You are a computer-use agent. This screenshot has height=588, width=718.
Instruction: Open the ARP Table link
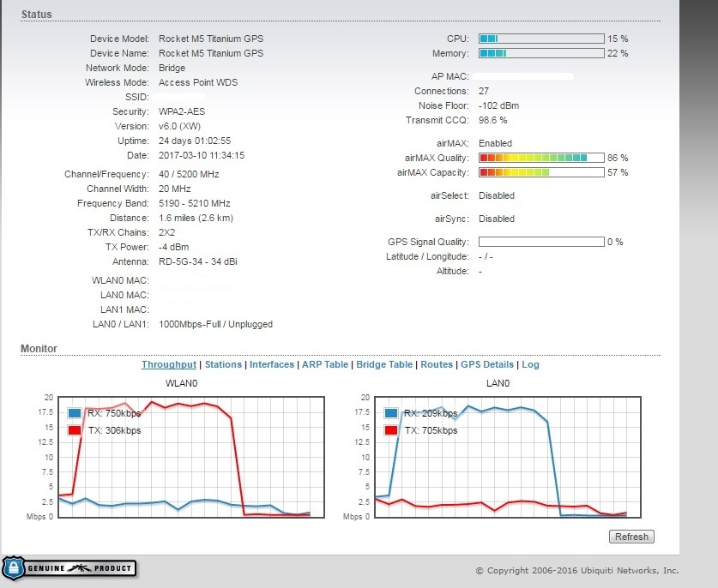[x=324, y=364]
